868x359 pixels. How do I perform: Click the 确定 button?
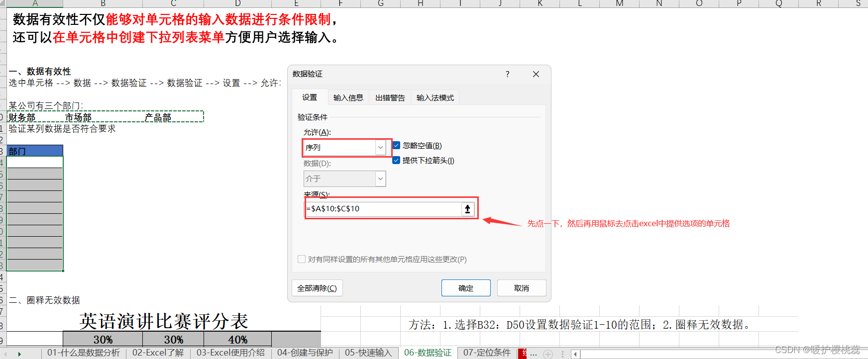click(x=466, y=288)
